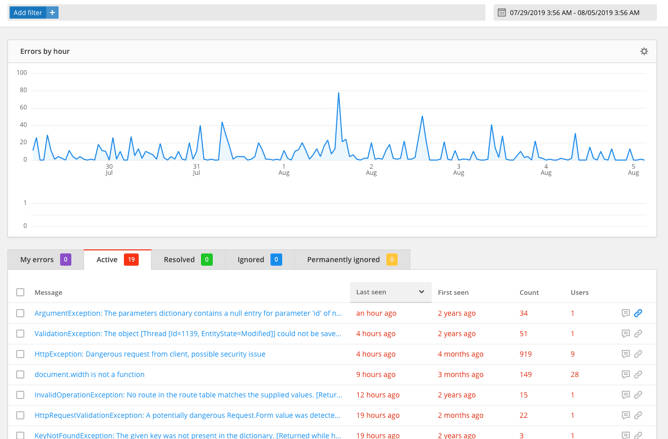This screenshot has width=668, height=439.
Task: Open comments for the ArgumentException row
Action: tap(625, 313)
